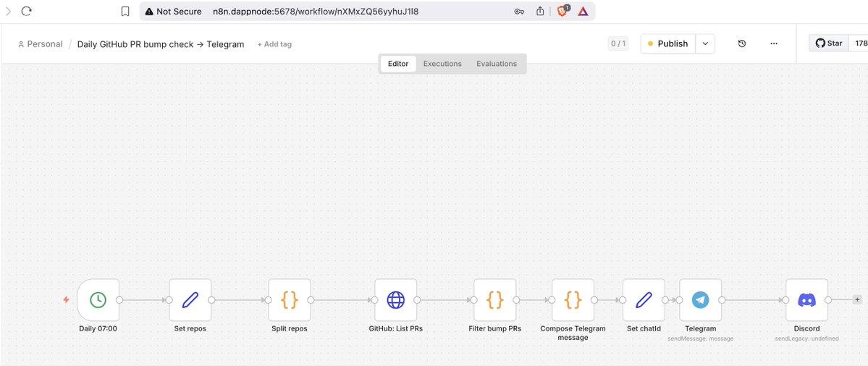The height and width of the screenshot is (366, 868).
Task: Select the Compose Telegram message code node
Action: click(x=573, y=300)
